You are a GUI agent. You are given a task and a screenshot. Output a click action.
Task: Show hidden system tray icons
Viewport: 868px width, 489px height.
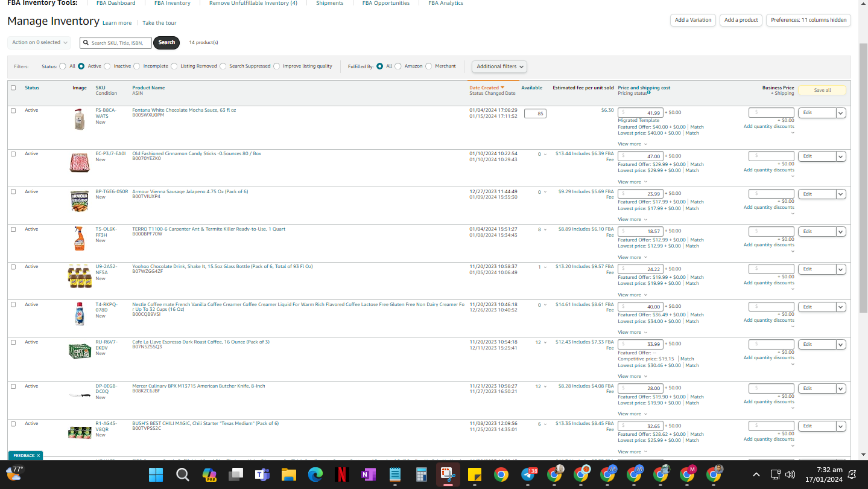tap(756, 475)
